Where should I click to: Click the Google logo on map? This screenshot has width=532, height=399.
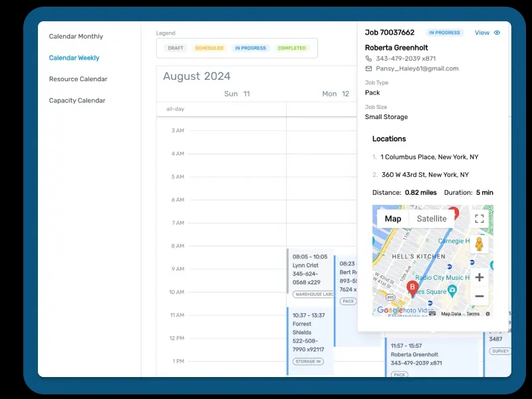[390, 310]
